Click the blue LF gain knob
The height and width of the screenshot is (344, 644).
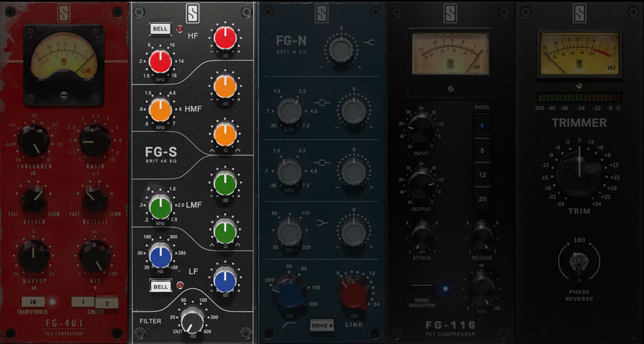225,281
